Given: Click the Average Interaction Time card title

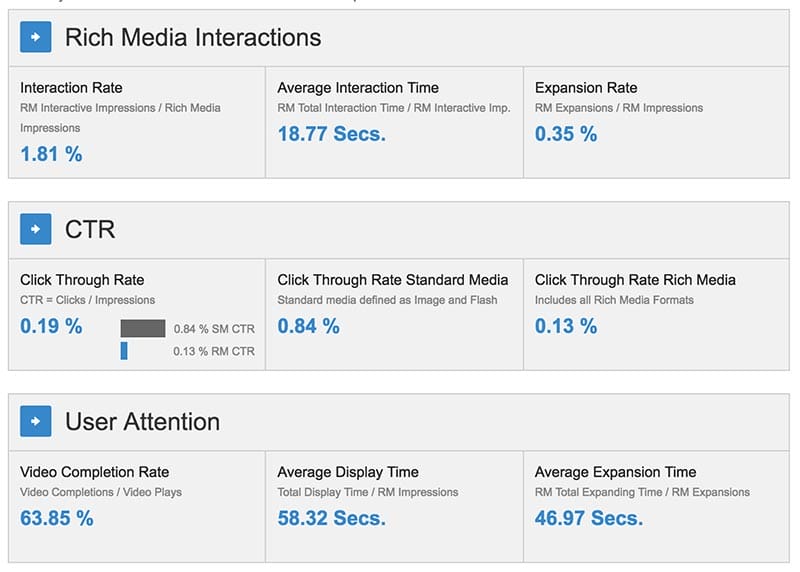Looking at the screenshot, I should pyautogui.click(x=358, y=88).
